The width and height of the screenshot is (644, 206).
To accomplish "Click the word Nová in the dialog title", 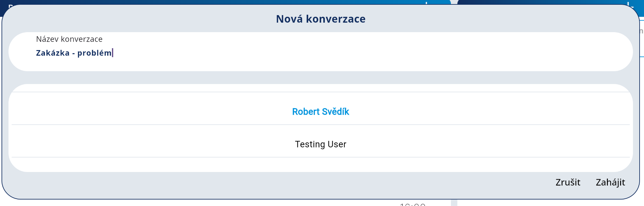I will pos(289,19).
